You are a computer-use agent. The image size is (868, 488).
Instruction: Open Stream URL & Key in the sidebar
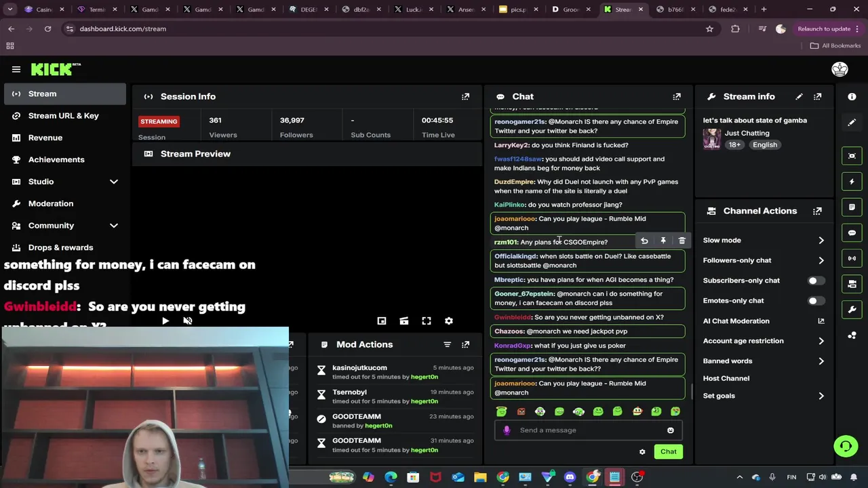coord(65,116)
